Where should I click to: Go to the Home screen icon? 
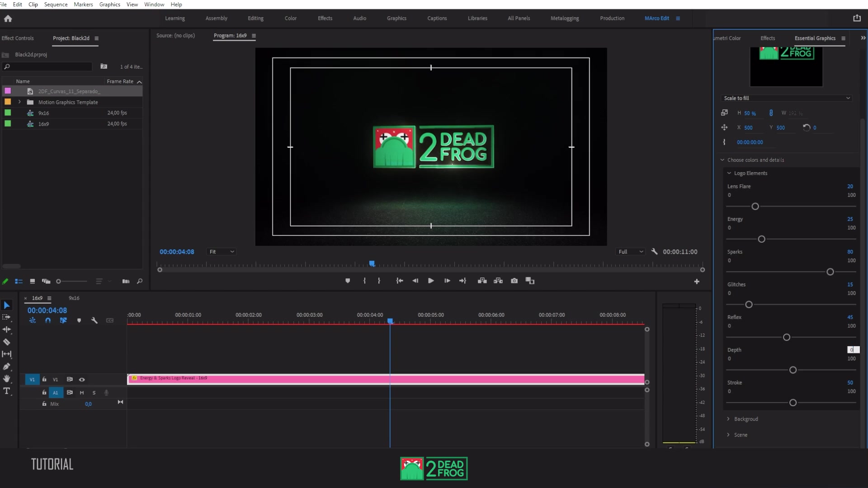click(8, 19)
